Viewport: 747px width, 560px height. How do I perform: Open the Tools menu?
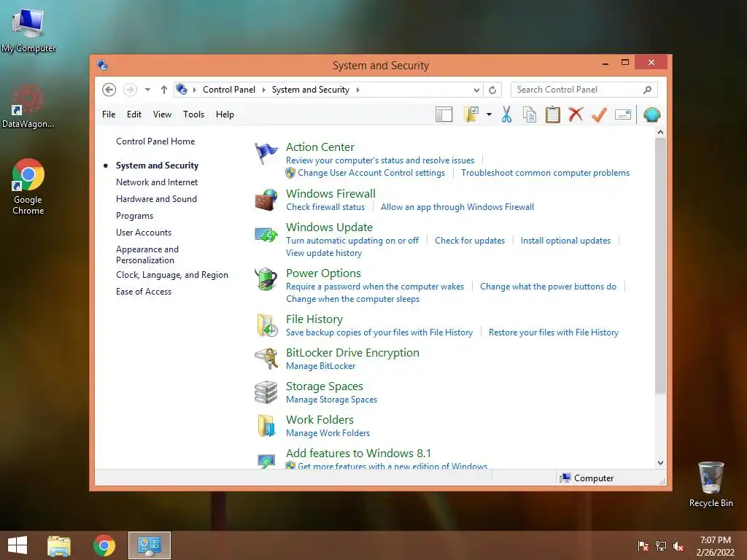pyautogui.click(x=193, y=114)
